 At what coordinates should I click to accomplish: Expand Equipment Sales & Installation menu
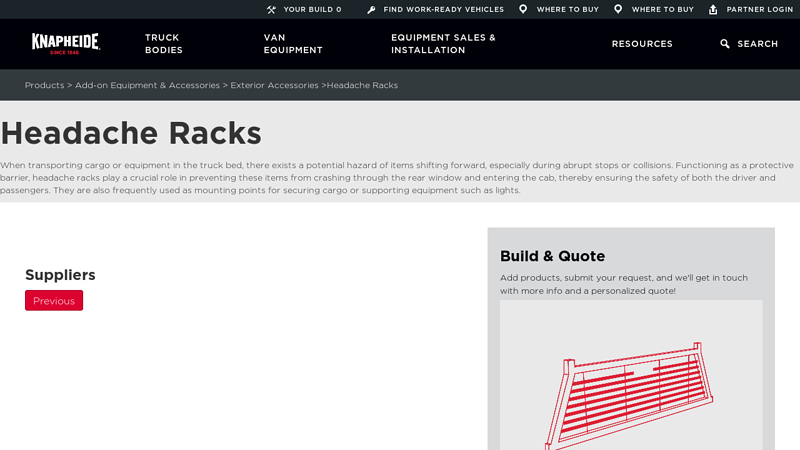coord(443,44)
